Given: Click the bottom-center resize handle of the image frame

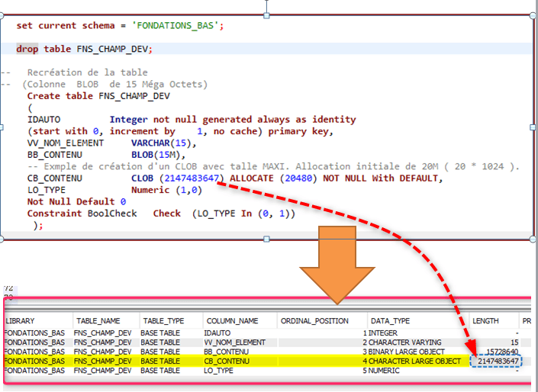Looking at the screenshot, I should click(266, 239).
